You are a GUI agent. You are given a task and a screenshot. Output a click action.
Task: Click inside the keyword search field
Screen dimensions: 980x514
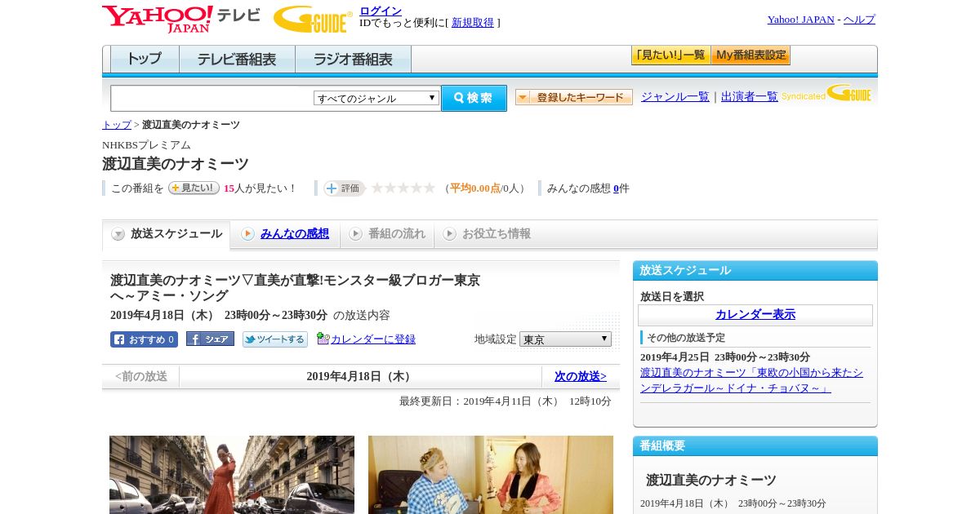[212, 98]
